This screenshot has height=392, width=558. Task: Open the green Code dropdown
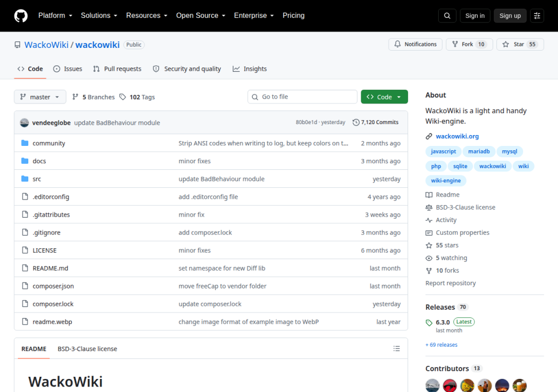[384, 97]
